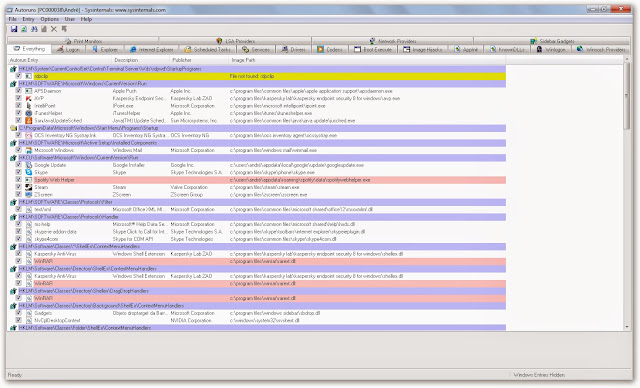Open the Entry menu

[x=28, y=19]
